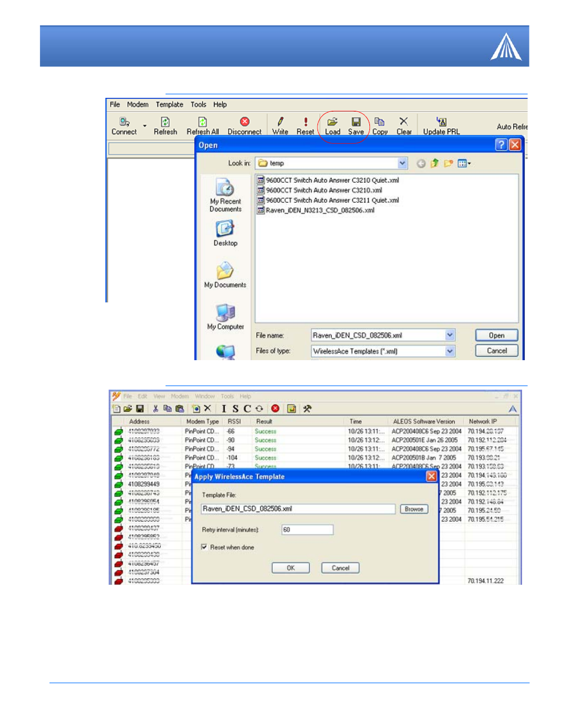The image size is (562, 728).
Task: Click Browse next to Template File
Action: (x=414, y=509)
